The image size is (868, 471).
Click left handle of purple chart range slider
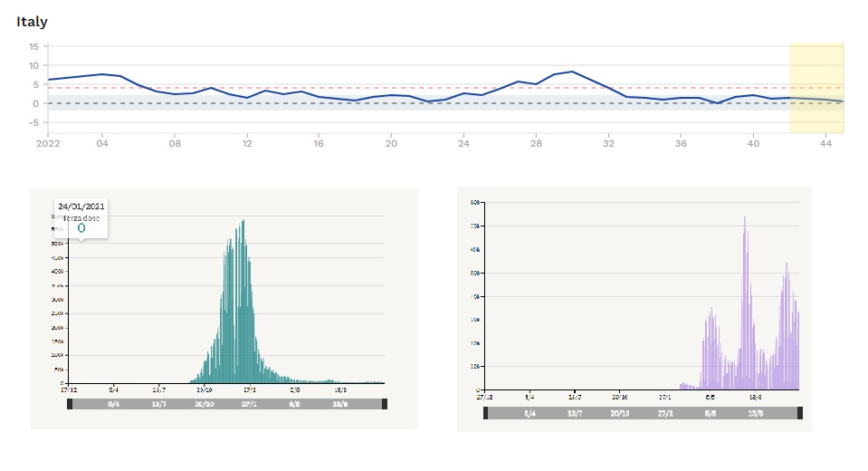(x=485, y=413)
